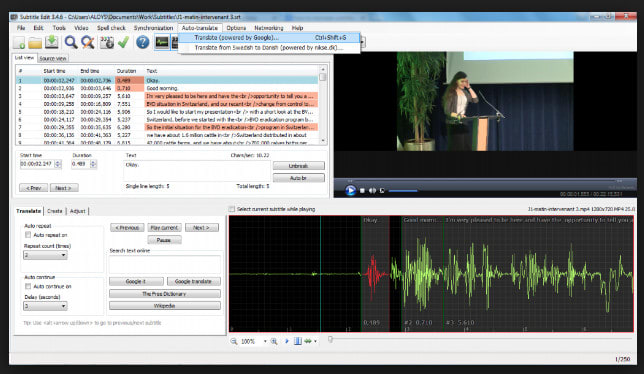Switch to the Source view tab
The image size is (644, 374).
pos(53,58)
